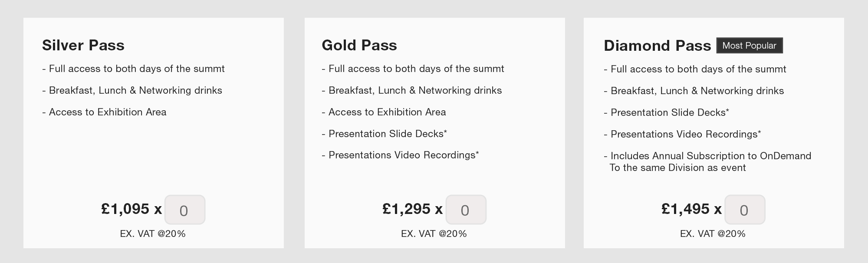
Task: Click the Silver Pass quantity field
Action: pos(185,210)
